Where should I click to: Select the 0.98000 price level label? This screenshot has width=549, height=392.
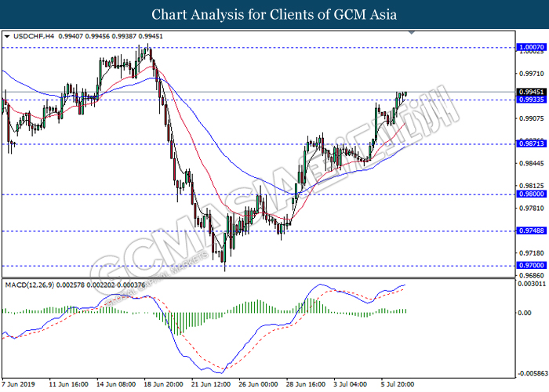pyautogui.click(x=532, y=194)
